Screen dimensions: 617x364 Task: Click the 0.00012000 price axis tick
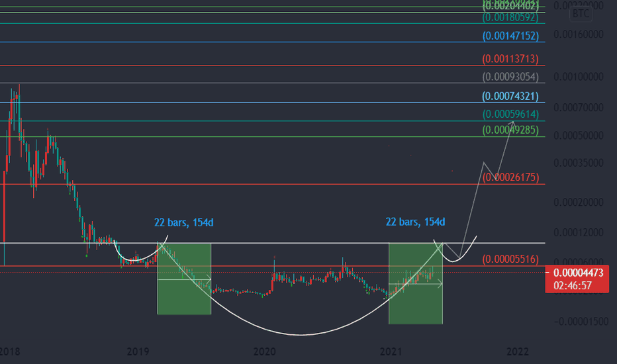point(579,232)
